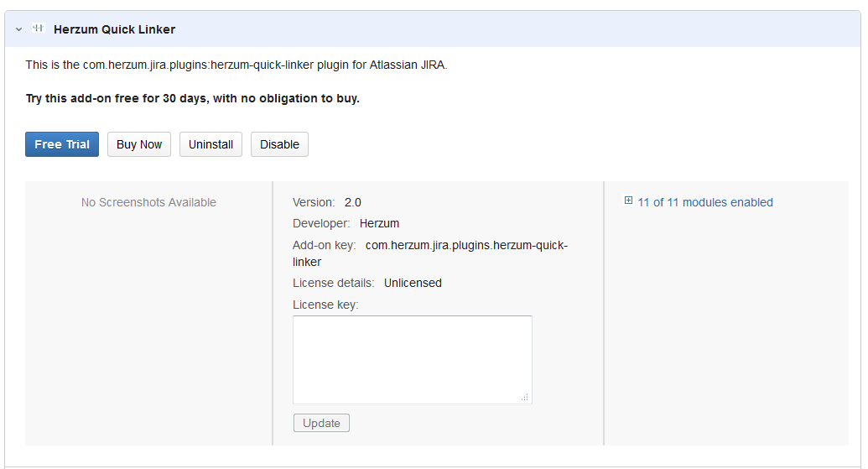Select the Version 2.0 text
The height and width of the screenshot is (469, 868).
(x=352, y=202)
